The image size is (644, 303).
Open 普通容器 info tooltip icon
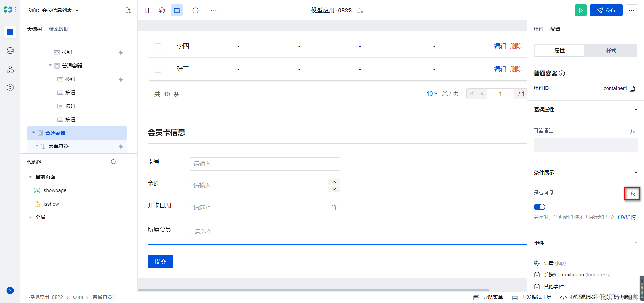click(562, 73)
